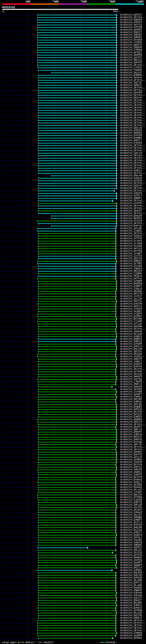Select label UniRef100_B9GVZ7
The height and width of the screenshot is (644, 146).
pos(131,32)
